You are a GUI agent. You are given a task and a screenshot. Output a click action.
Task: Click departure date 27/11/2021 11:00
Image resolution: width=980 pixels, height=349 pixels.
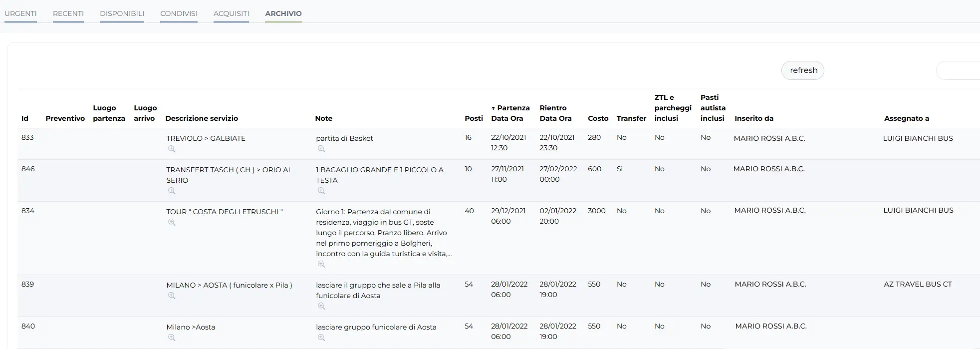point(507,174)
